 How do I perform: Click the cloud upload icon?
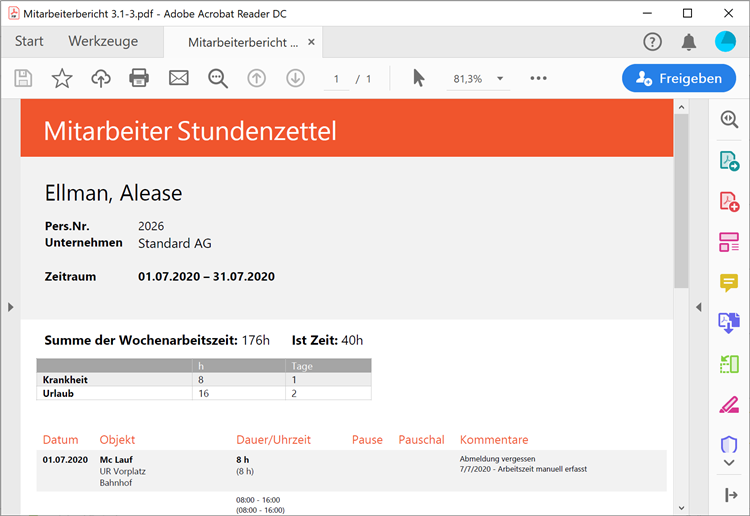[x=101, y=78]
